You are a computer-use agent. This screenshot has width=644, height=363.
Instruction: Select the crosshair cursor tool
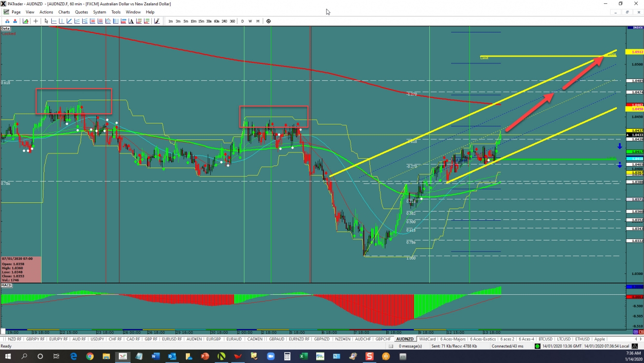[36, 21]
